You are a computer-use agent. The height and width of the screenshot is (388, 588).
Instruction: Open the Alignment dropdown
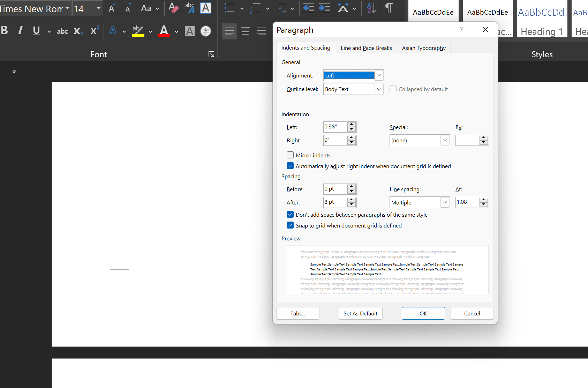pyautogui.click(x=379, y=75)
